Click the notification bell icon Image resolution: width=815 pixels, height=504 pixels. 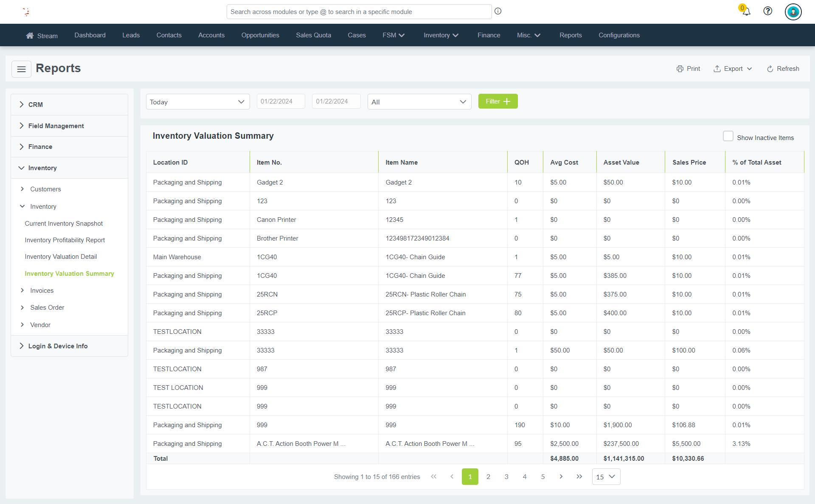click(746, 11)
